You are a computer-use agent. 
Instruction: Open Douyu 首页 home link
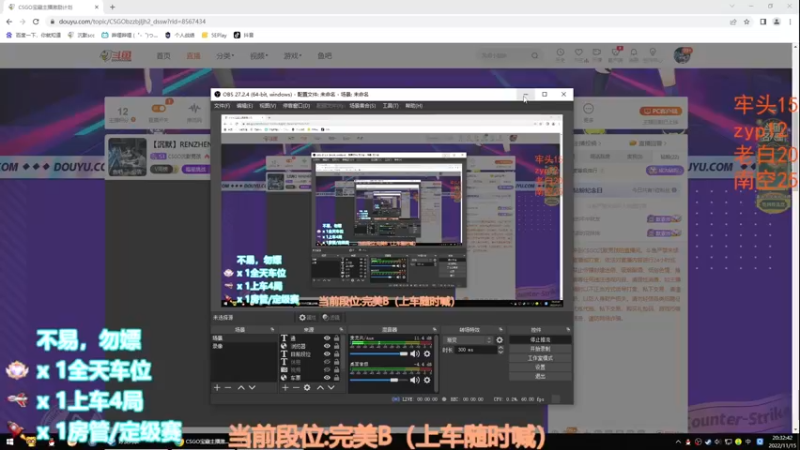click(x=163, y=56)
